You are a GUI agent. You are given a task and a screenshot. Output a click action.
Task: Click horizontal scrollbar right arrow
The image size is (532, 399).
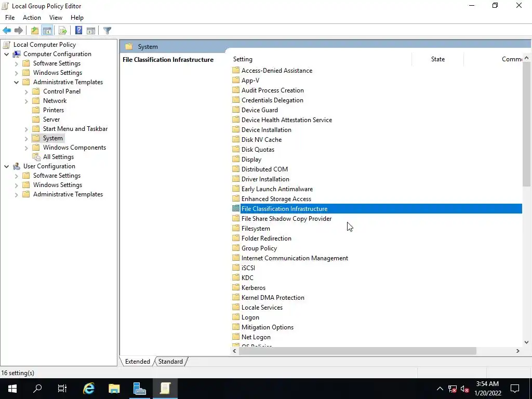(x=518, y=351)
